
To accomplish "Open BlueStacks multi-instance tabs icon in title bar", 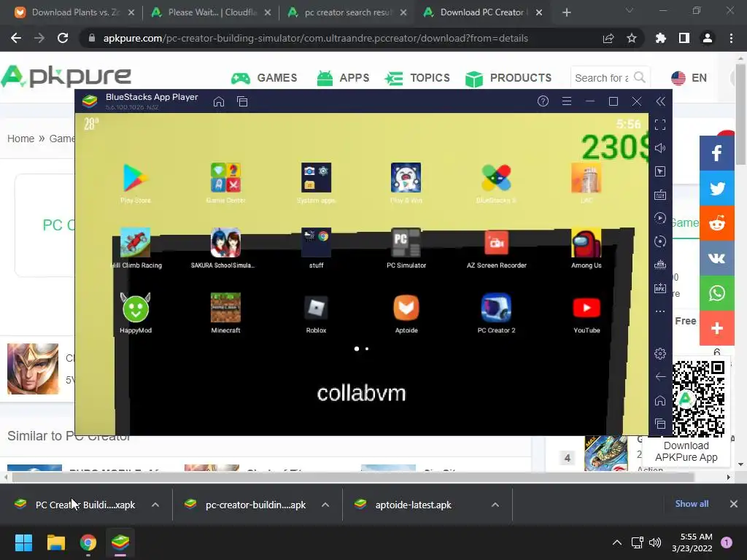I will click(242, 101).
